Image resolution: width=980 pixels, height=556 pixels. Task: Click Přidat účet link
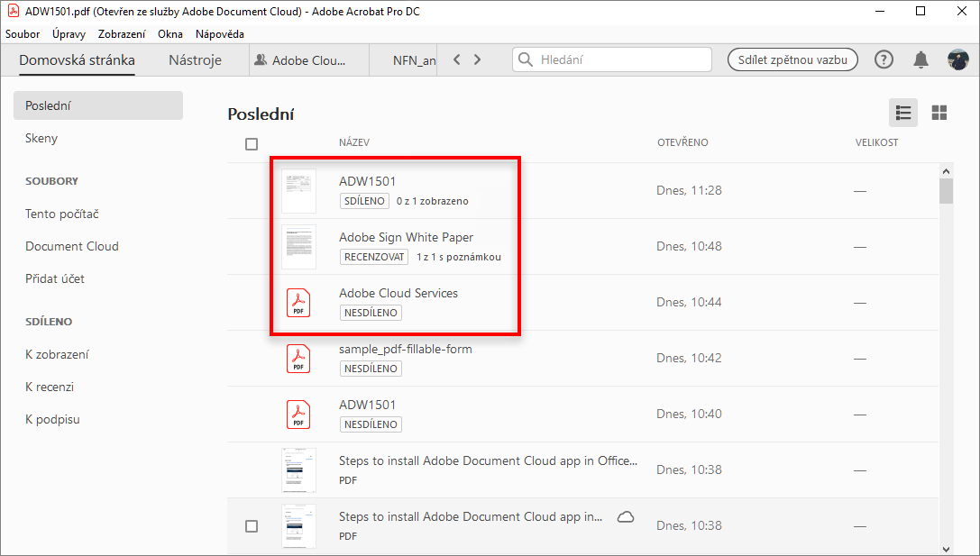55,278
